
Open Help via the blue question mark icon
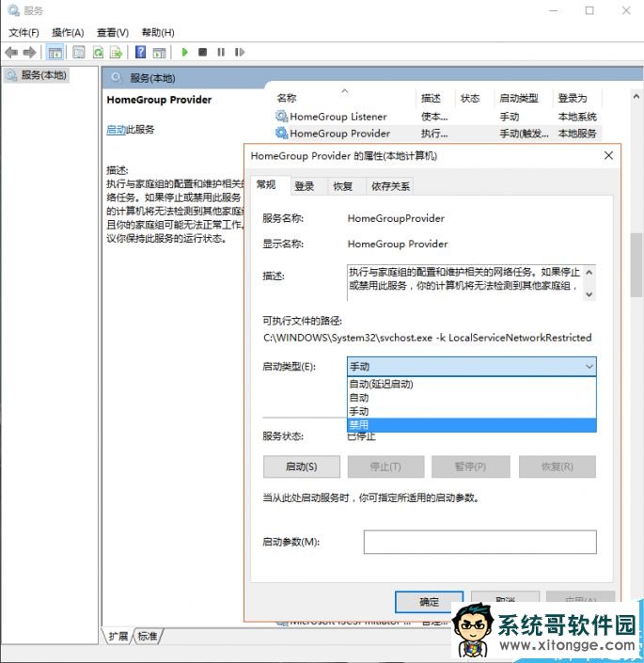click(x=141, y=53)
